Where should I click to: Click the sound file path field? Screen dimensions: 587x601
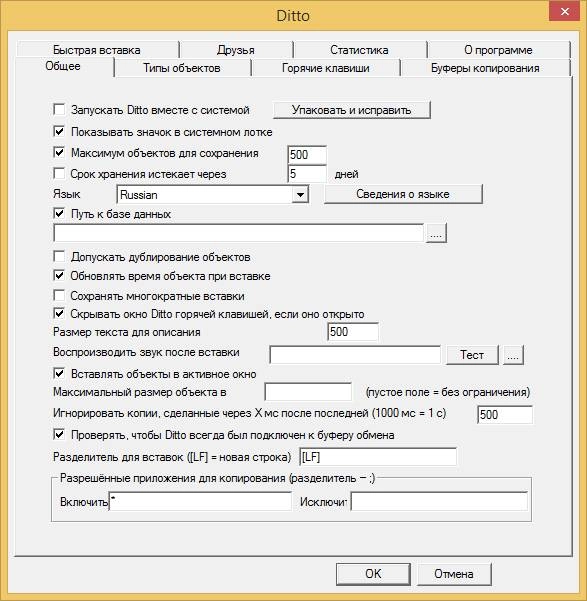point(355,355)
